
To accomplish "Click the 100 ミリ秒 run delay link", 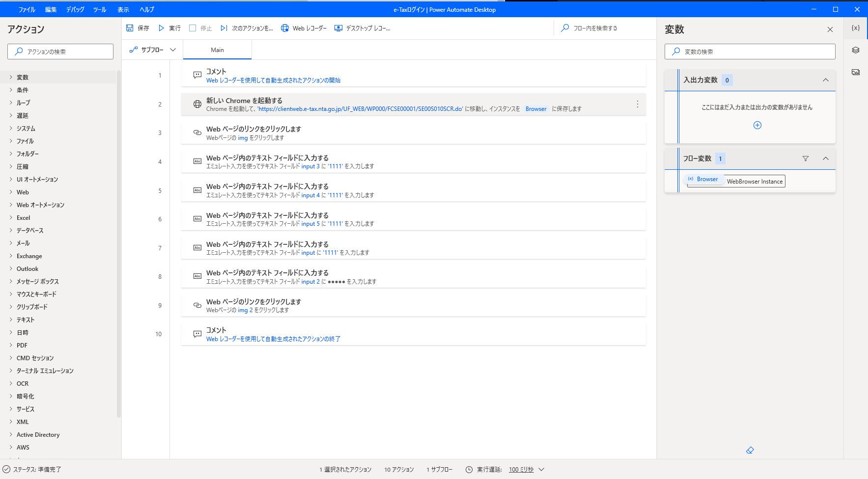I will pyautogui.click(x=521, y=470).
